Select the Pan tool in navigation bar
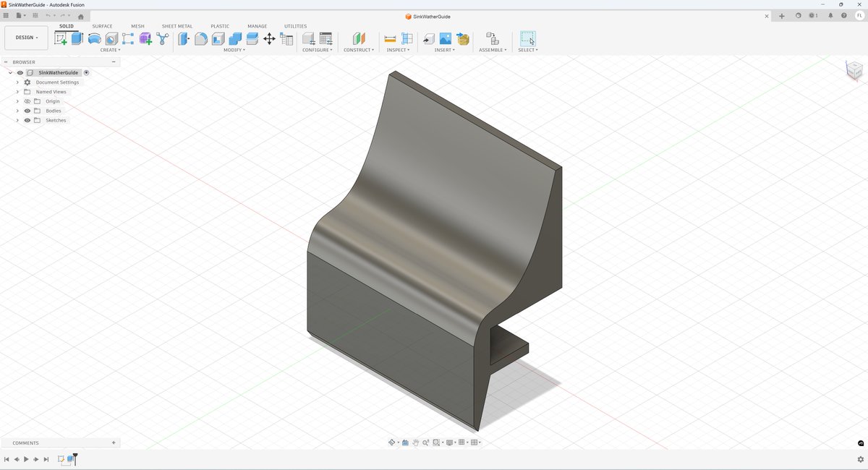 pos(416,442)
